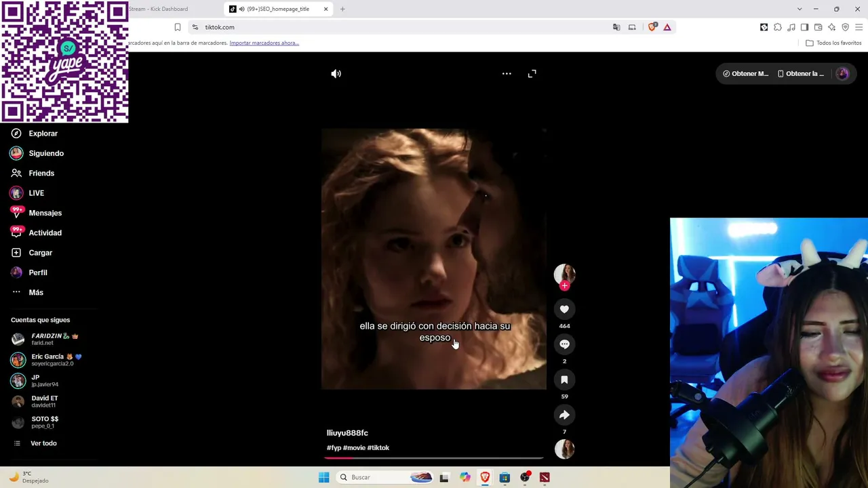868x488 pixels.
Task: Click the translate page icon
Action: (616, 27)
